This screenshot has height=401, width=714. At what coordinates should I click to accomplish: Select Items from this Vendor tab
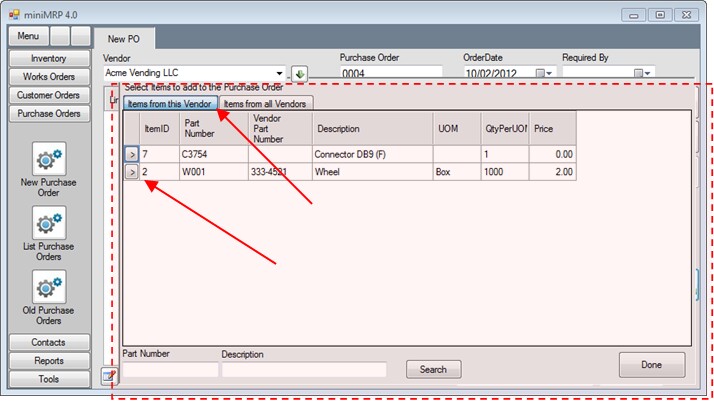[x=168, y=103]
